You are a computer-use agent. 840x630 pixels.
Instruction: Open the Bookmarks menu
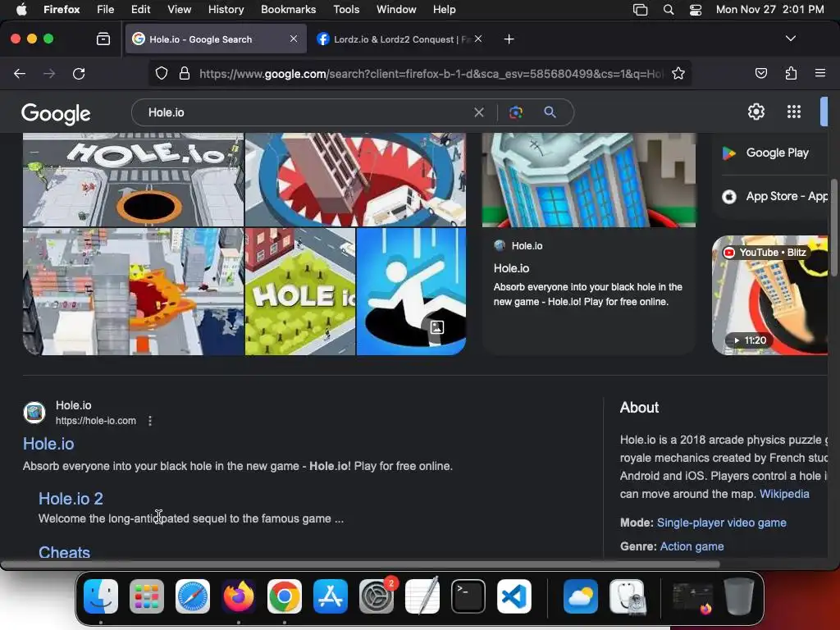point(288,9)
